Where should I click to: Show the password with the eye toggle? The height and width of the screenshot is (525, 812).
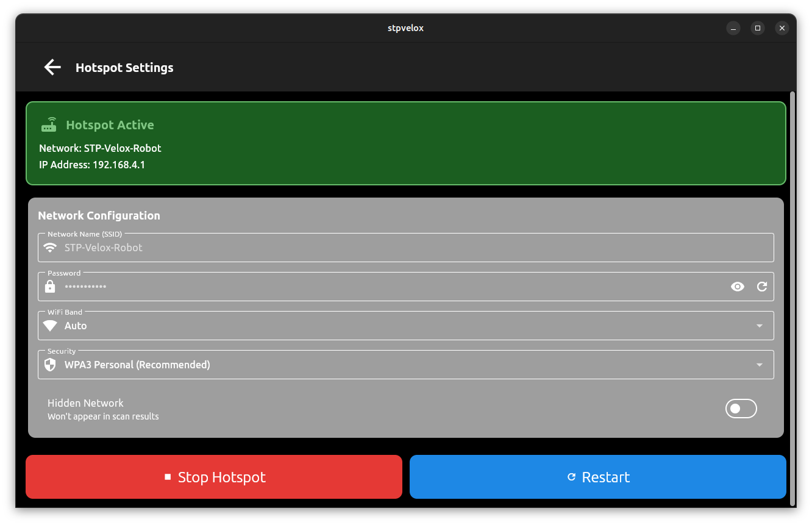tap(738, 287)
